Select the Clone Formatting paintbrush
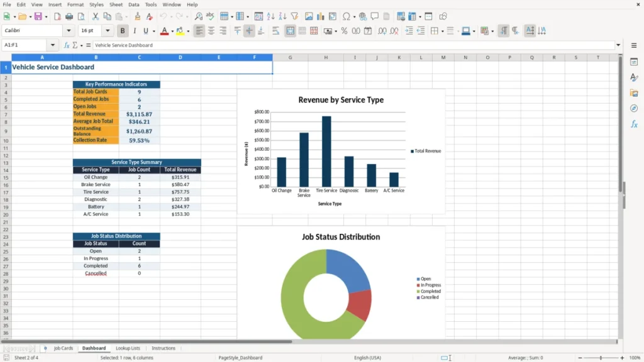Screen dimensions: 644x362 (138, 16)
